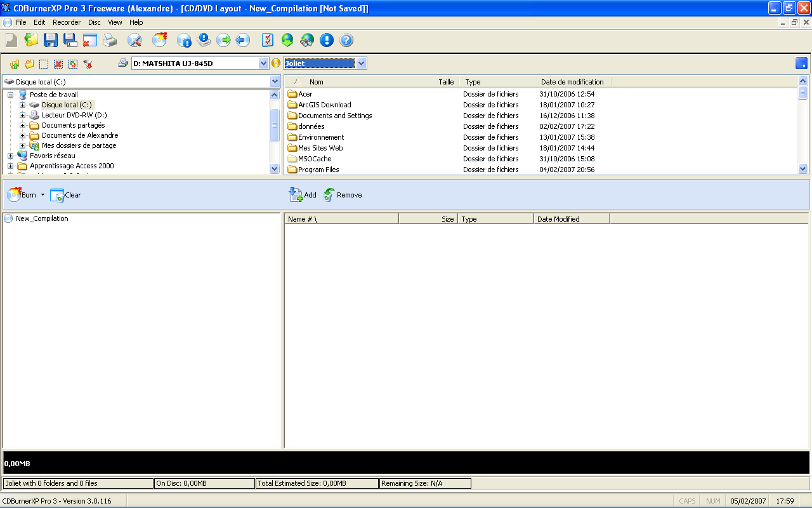Viewport: 812px width, 508px height.
Task: Select Documents de Alexandre in tree
Action: point(80,135)
